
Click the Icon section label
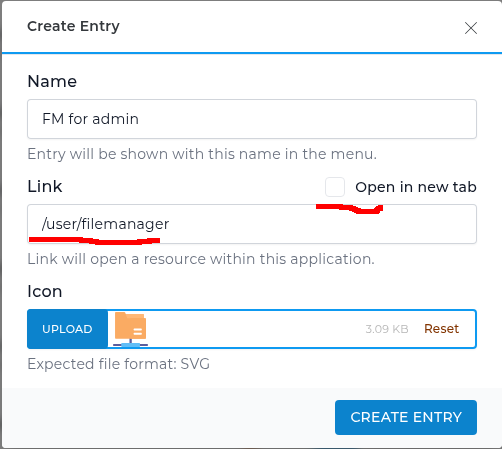coord(45,291)
